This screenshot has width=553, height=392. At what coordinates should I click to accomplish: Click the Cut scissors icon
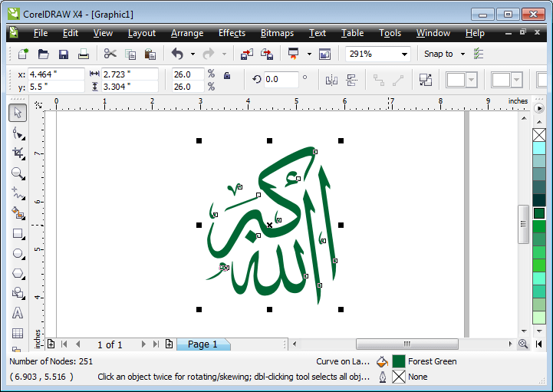110,54
